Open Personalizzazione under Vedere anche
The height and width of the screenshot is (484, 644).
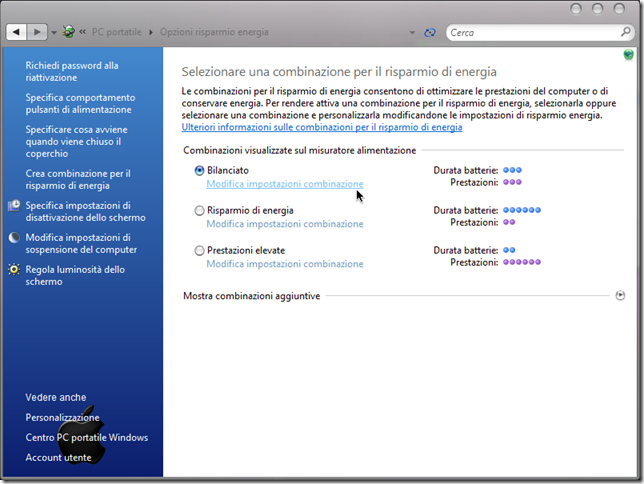[x=62, y=417]
